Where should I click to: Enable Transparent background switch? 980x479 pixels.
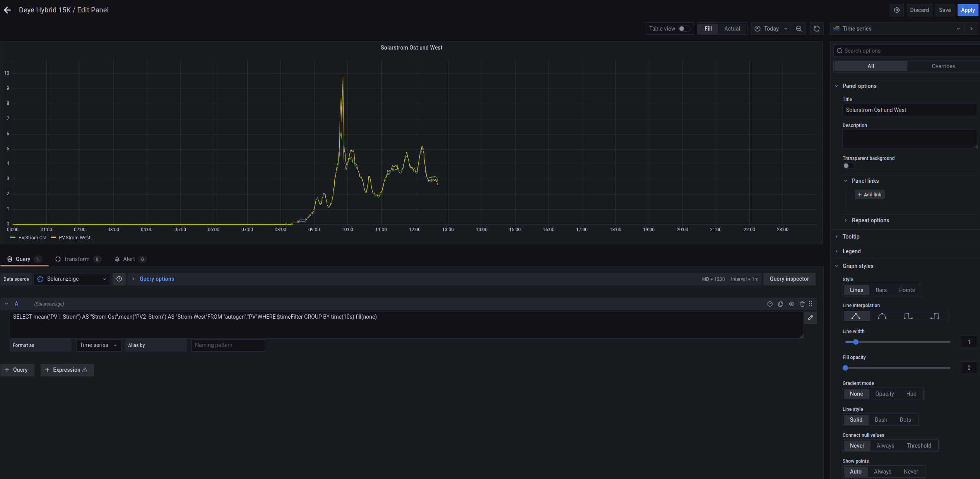coord(848,166)
